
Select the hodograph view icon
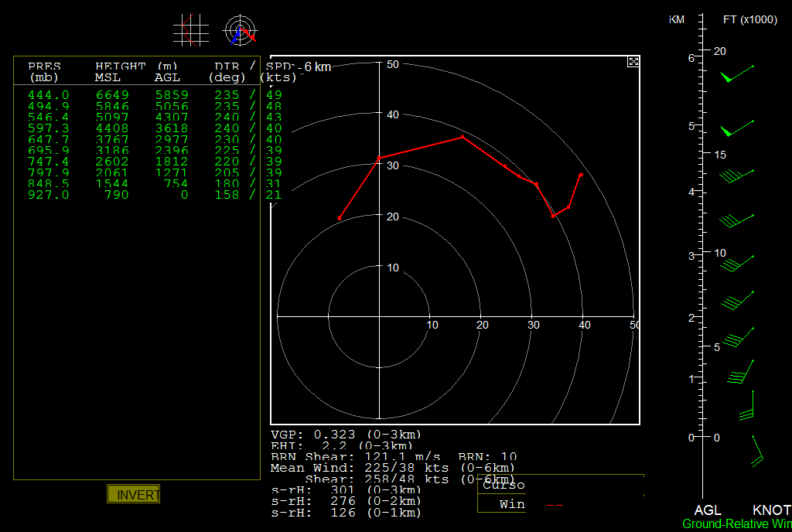tap(241, 30)
